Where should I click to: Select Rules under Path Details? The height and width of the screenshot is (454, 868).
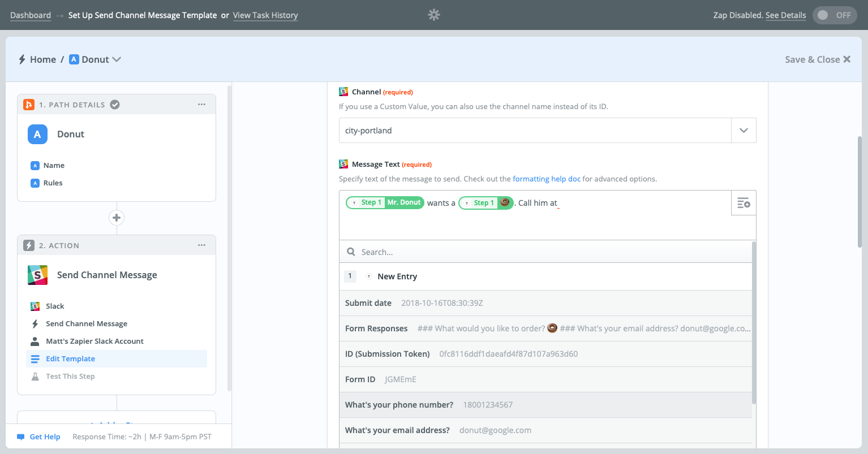coord(53,183)
